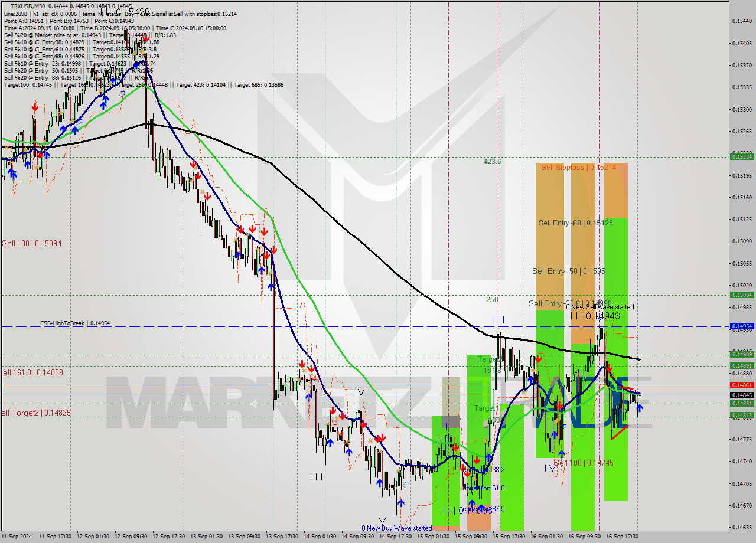The height and width of the screenshot is (543, 756).
Task: Click the 'FSB-HighToBreak | 0.14954' label
Action: coord(75,323)
